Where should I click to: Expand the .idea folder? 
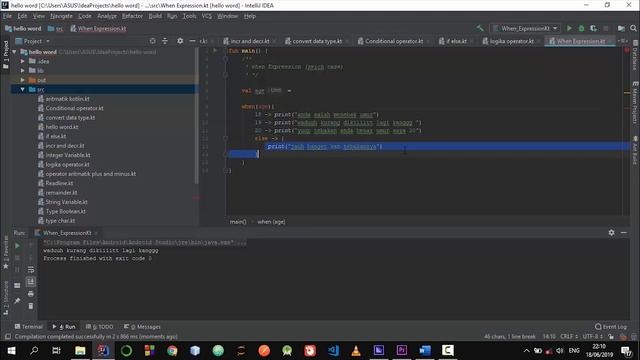(23, 61)
